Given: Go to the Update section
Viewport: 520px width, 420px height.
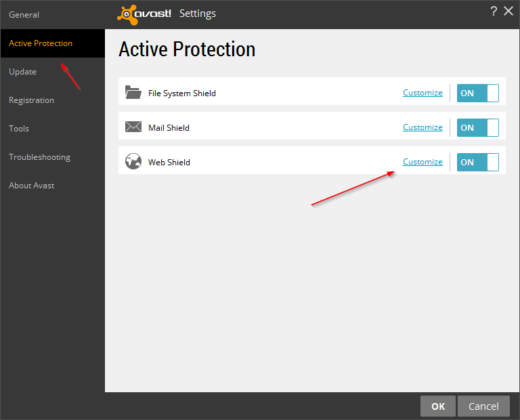Looking at the screenshot, I should 23,72.
